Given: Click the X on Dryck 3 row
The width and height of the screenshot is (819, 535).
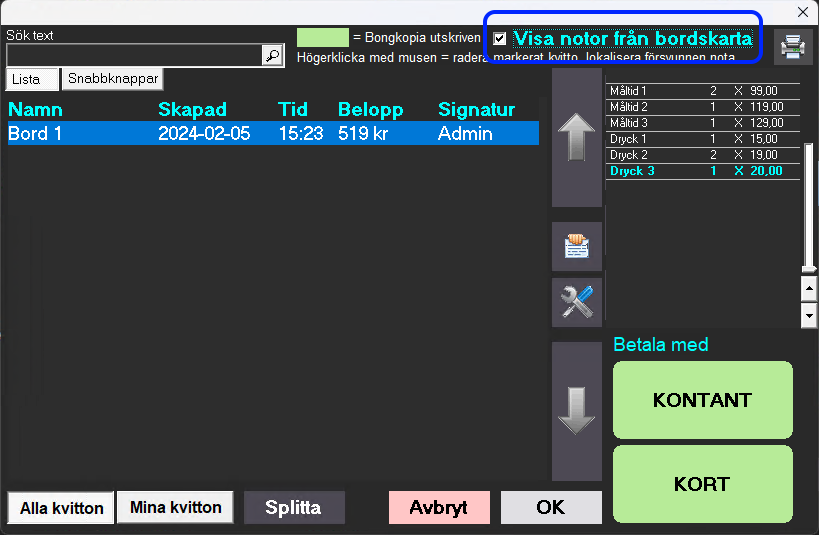Looking at the screenshot, I should click(738, 171).
